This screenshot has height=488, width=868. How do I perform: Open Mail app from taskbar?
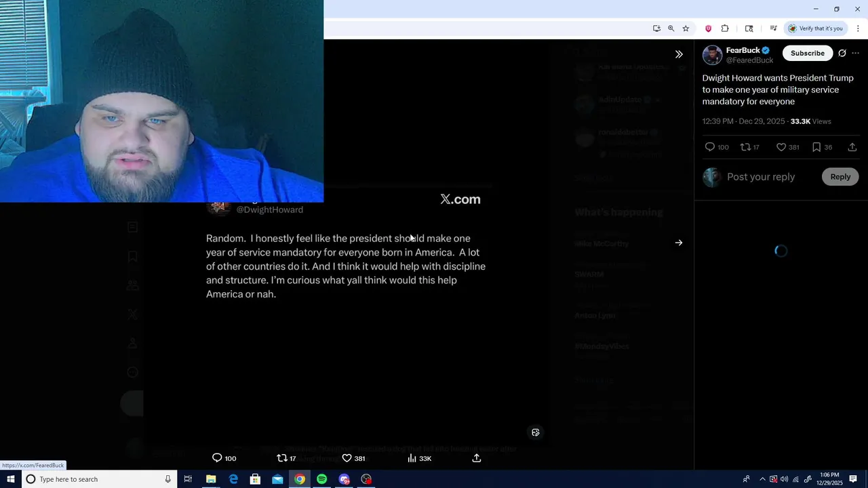(x=277, y=479)
